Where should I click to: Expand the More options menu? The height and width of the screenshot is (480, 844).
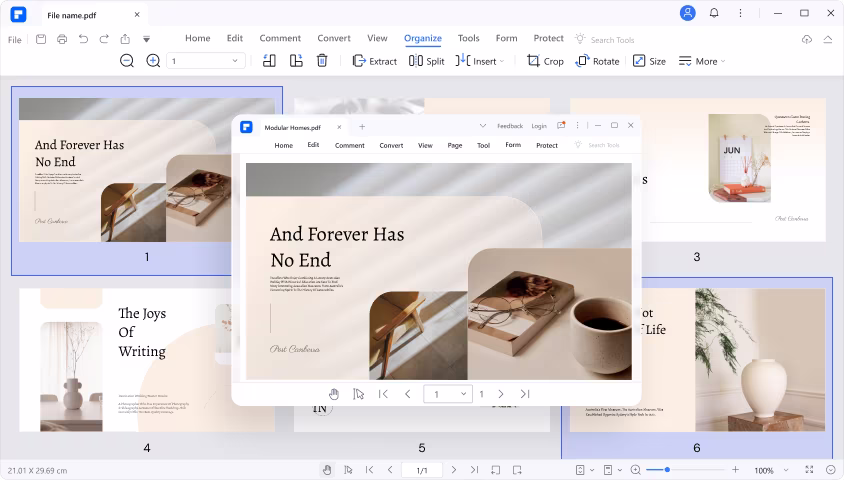click(x=702, y=61)
